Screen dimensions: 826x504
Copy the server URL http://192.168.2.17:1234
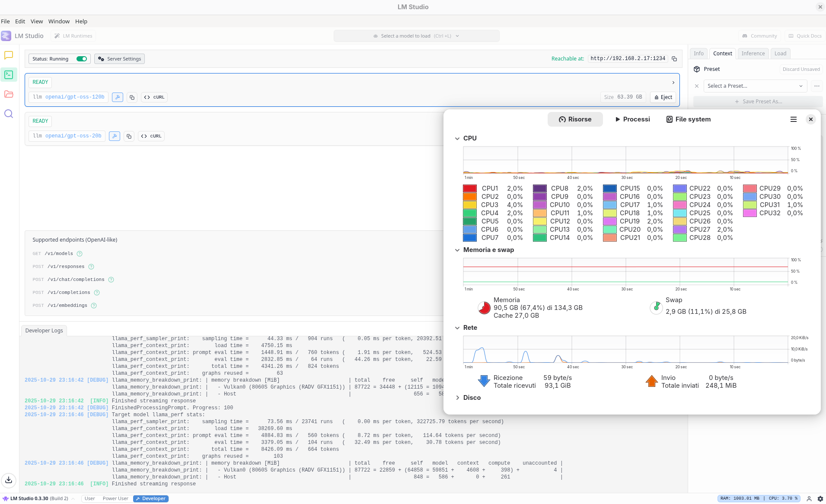(x=674, y=58)
